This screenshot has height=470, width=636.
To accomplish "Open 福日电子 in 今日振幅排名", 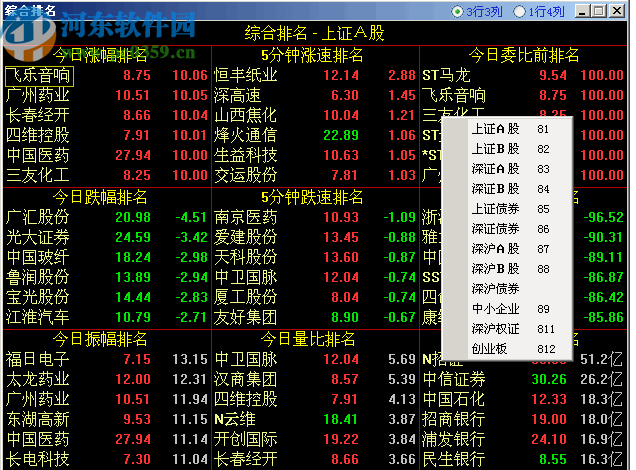I will point(107,359).
